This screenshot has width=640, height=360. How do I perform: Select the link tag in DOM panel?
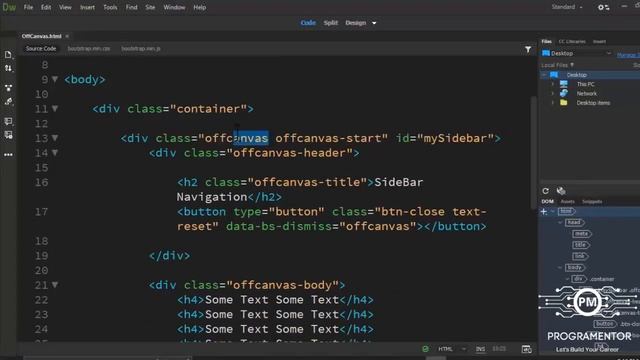[x=580, y=256]
